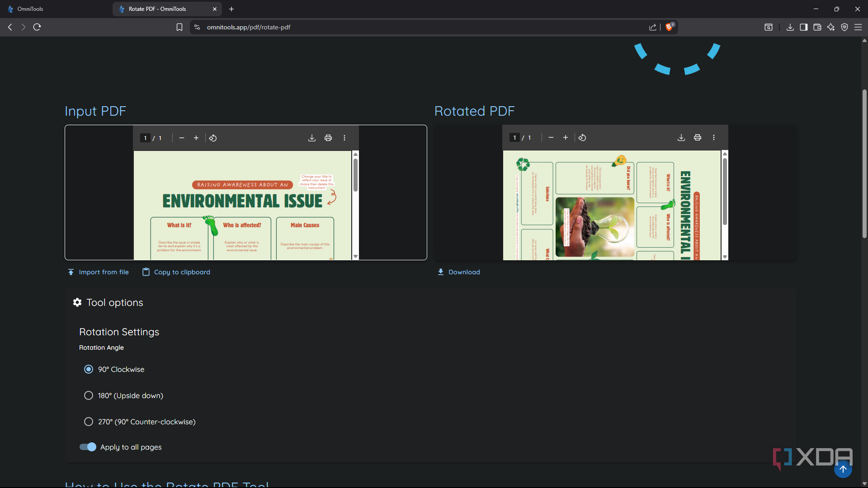Screen dimensions: 868x488
Task: Toggle the browser sidebar panel icon
Action: coord(804,27)
